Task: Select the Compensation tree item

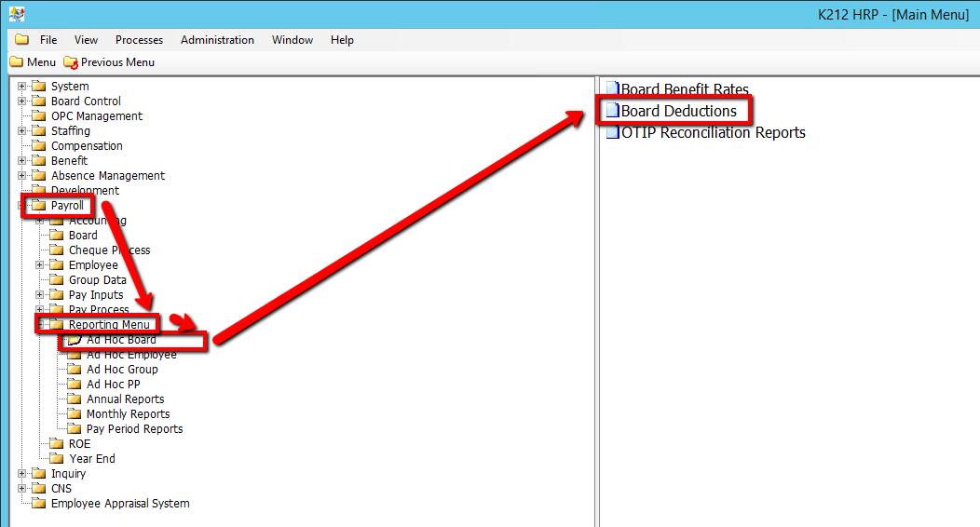Action: 87,146
